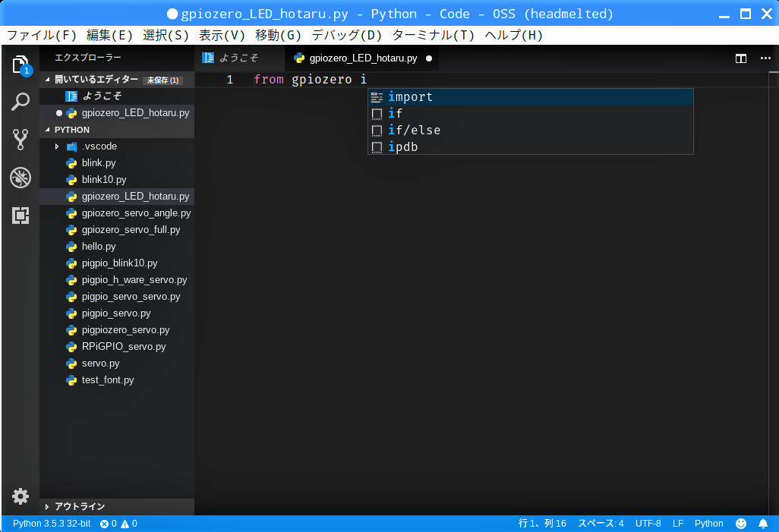Open the ファイル(F) menu
The image size is (779, 532).
[42, 35]
